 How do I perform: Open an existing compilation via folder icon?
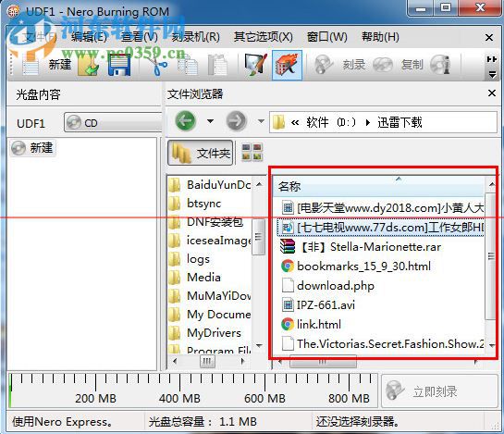click(89, 66)
